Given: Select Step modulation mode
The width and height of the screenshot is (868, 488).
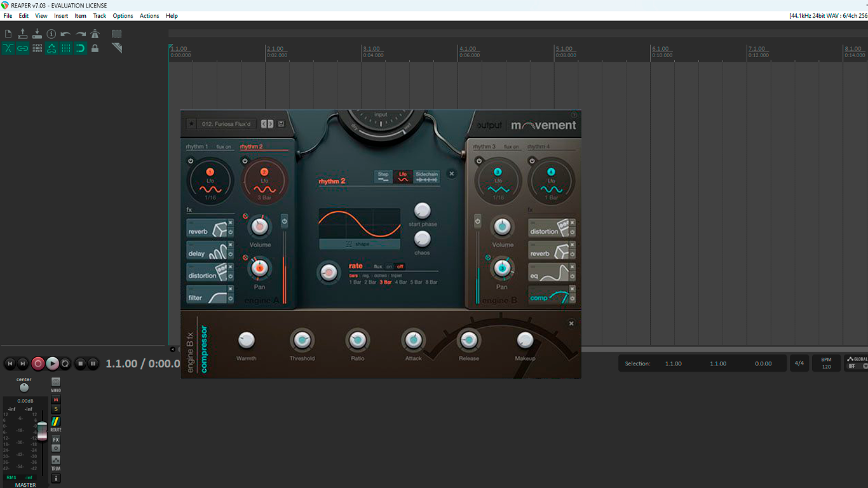Looking at the screenshot, I should [383, 177].
